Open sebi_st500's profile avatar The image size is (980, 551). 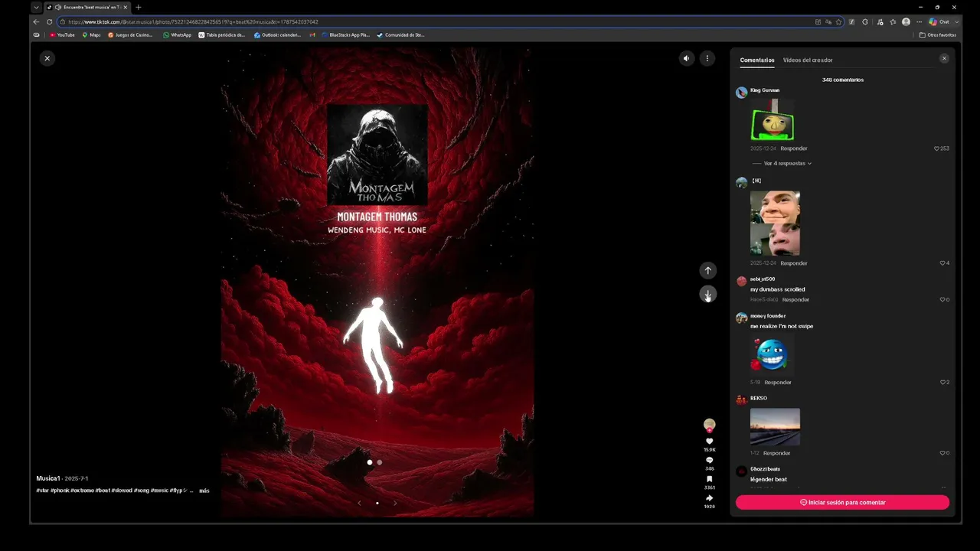pyautogui.click(x=741, y=282)
